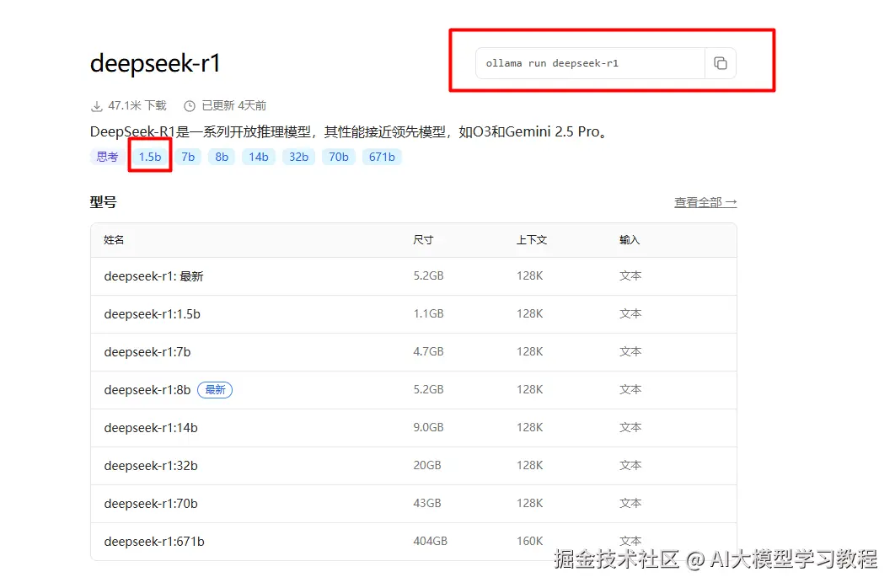The height and width of the screenshot is (588, 895).
Task: Click the deepseek-r1 page title
Action: tap(155, 63)
